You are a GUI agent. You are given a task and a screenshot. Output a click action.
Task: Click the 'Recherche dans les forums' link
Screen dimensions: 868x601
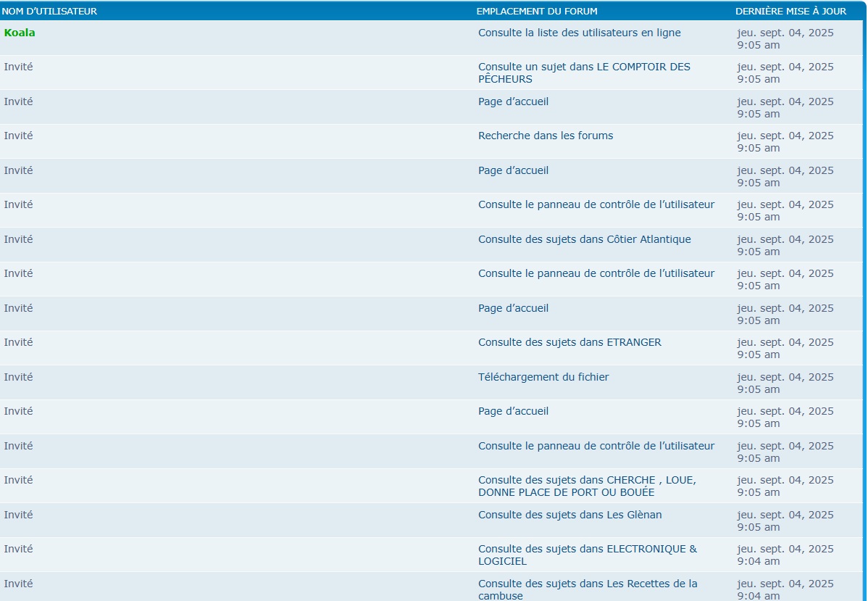coord(545,136)
